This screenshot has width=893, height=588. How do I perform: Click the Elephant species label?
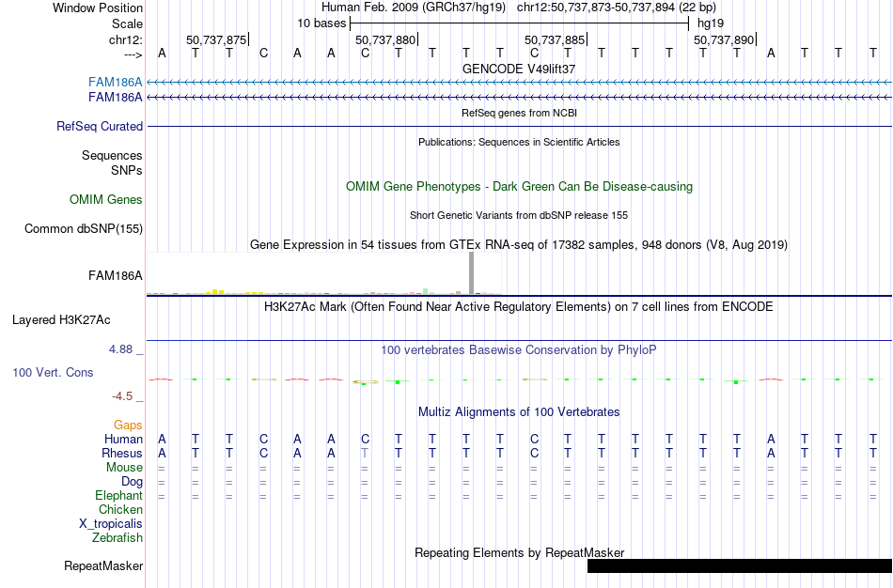[x=119, y=496]
